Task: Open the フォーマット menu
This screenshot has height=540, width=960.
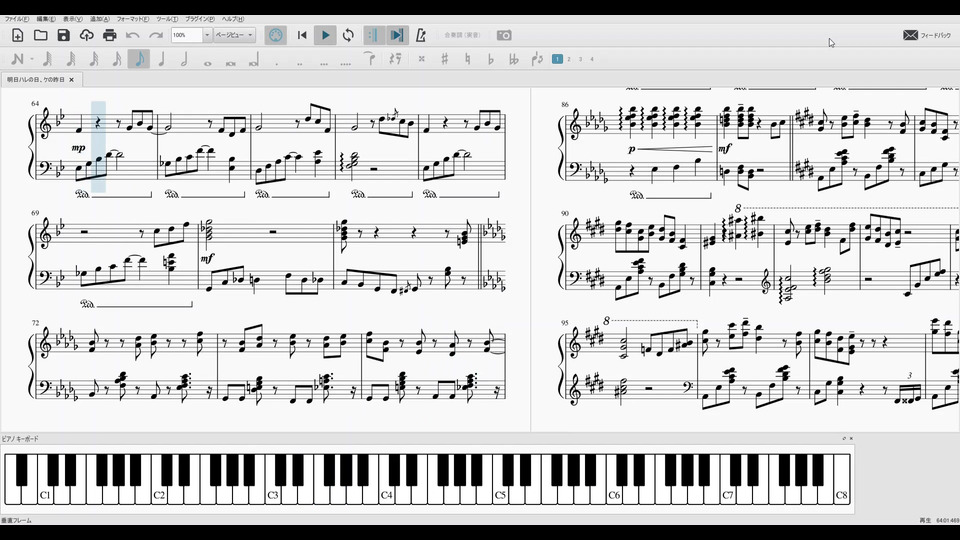Action: [133, 19]
